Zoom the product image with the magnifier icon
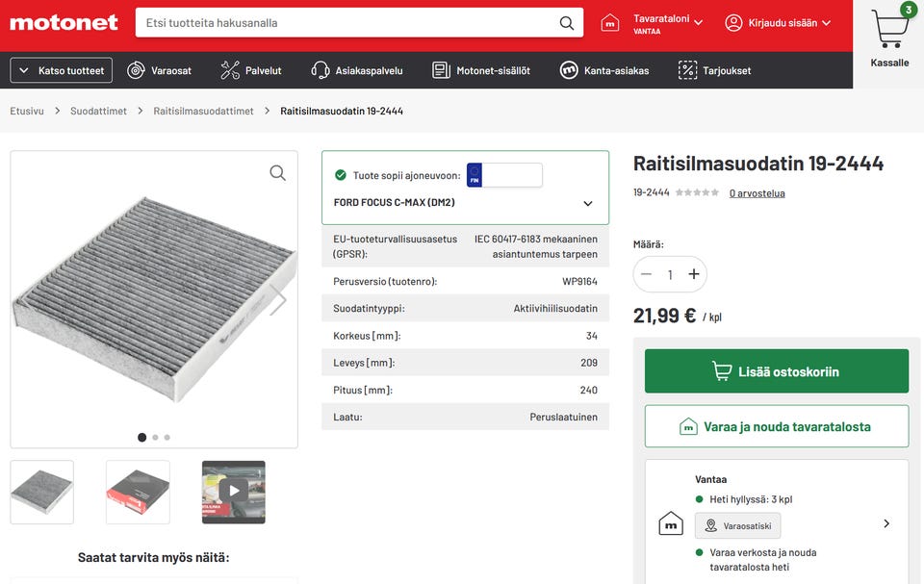The height and width of the screenshot is (584, 924). click(x=277, y=172)
